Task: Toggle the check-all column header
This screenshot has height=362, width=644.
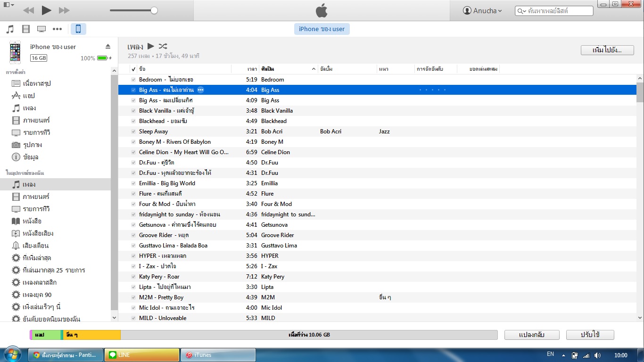Action: 133,69
